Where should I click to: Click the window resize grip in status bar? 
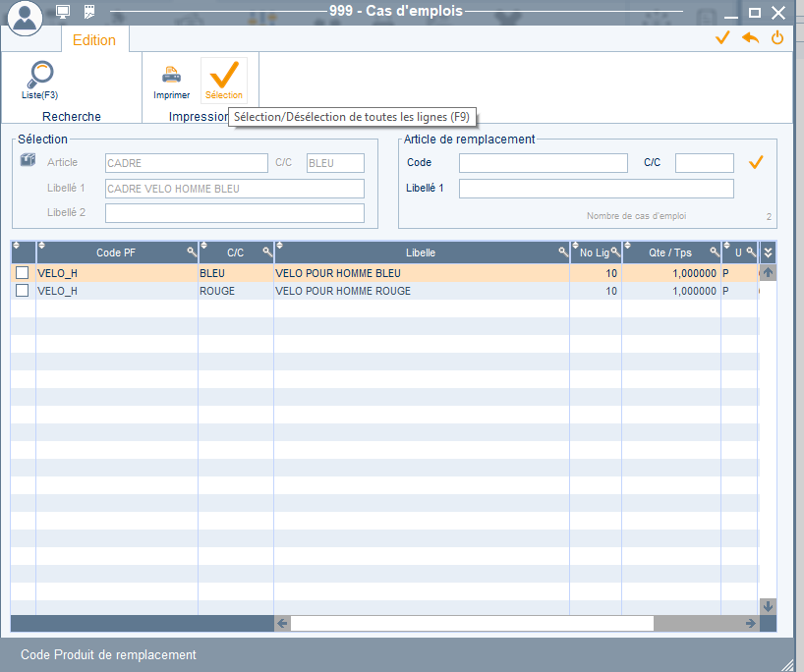787,665
